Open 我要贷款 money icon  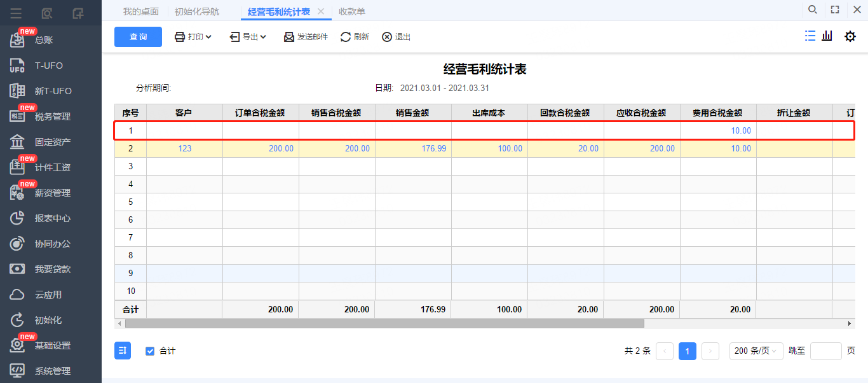tap(17, 269)
